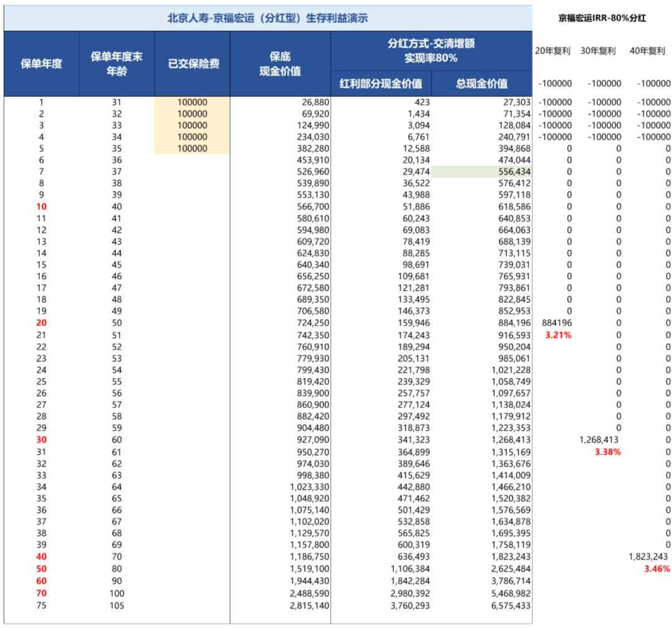The image size is (672, 628).
Task: Click the red policy year 70
Action: (42, 593)
